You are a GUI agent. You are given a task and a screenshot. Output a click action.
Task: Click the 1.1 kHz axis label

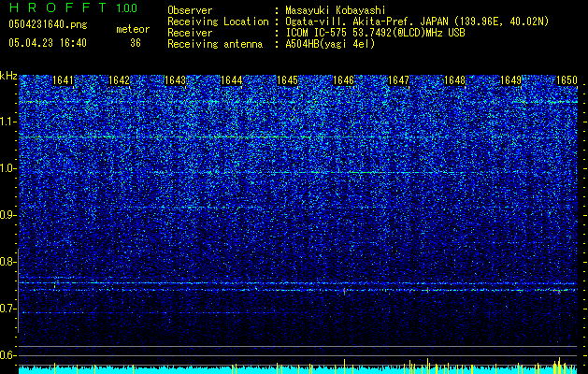[x=7, y=122]
